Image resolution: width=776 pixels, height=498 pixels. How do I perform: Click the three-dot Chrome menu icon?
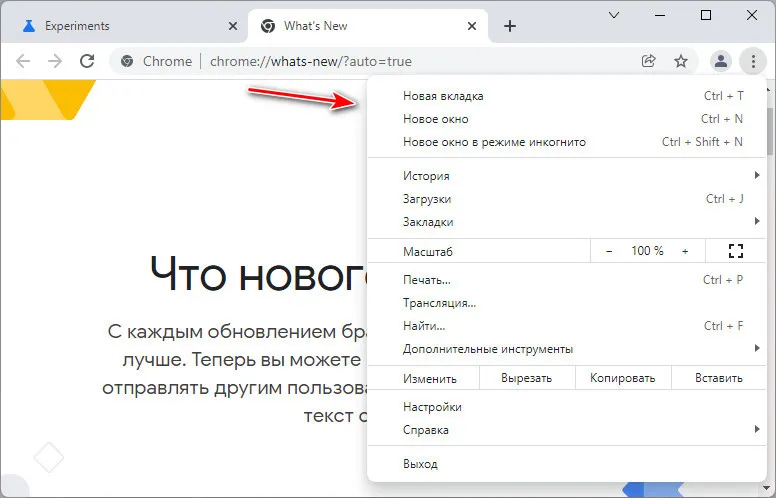pyautogui.click(x=752, y=61)
